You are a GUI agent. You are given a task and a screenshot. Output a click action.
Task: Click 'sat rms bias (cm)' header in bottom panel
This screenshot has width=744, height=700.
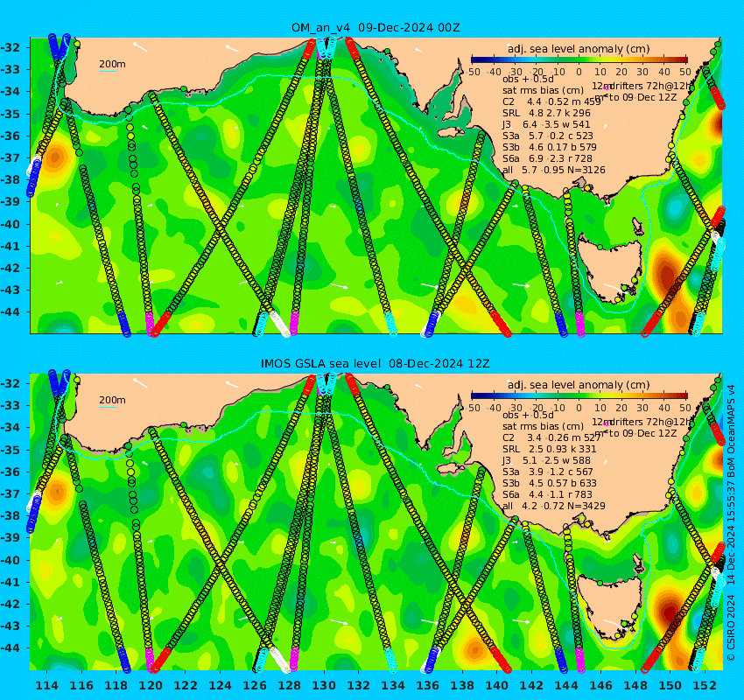543,426
